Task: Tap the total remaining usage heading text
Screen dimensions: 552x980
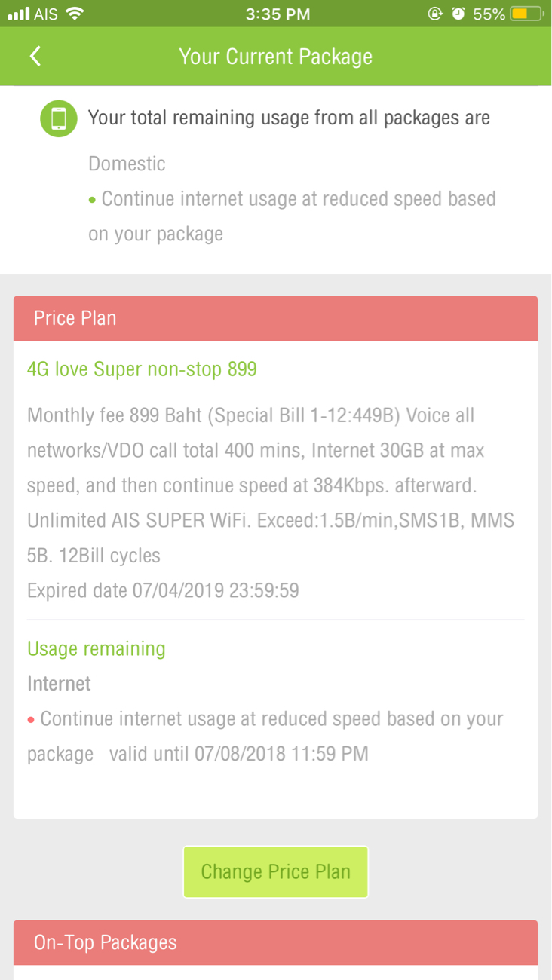Action: coord(289,118)
